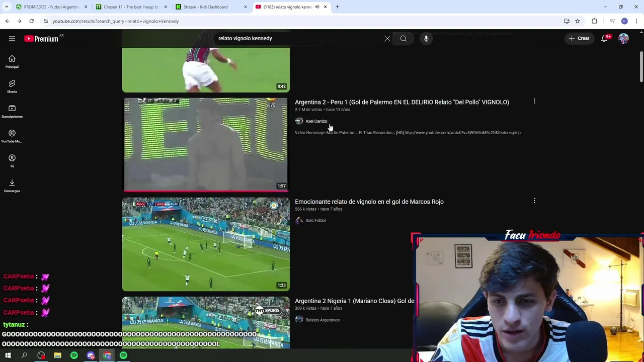Image resolution: width=644 pixels, height=362 pixels.
Task: Open the Tú section in sidebar
Action: click(12, 161)
